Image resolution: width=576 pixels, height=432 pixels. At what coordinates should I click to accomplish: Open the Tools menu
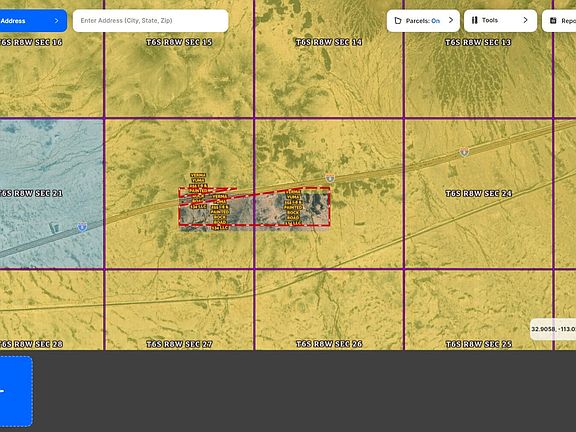point(500,21)
